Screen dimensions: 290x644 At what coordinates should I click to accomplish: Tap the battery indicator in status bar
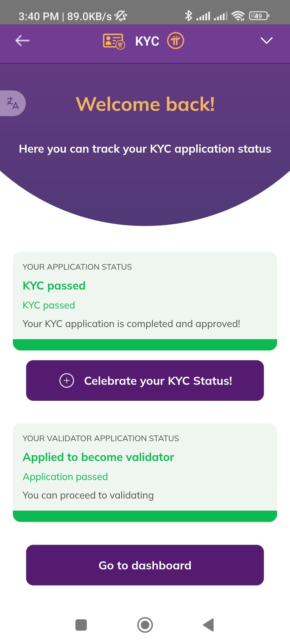tap(259, 16)
